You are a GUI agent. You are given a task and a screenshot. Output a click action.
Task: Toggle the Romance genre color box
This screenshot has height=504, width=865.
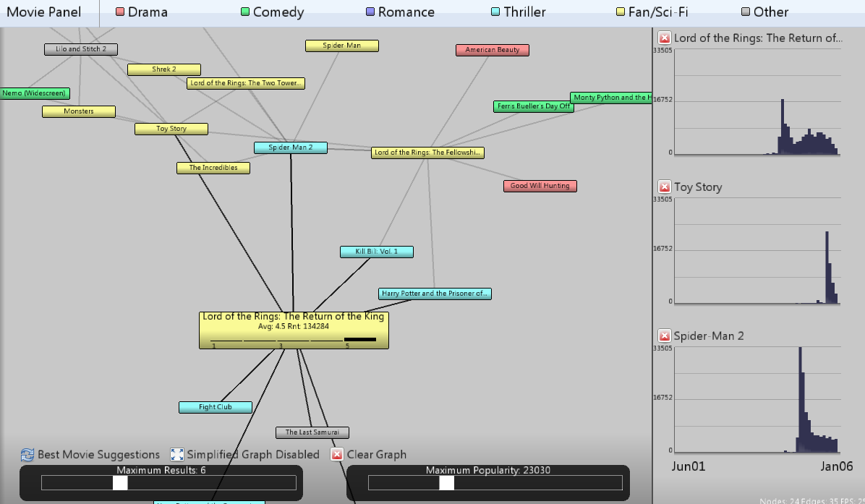coord(370,12)
